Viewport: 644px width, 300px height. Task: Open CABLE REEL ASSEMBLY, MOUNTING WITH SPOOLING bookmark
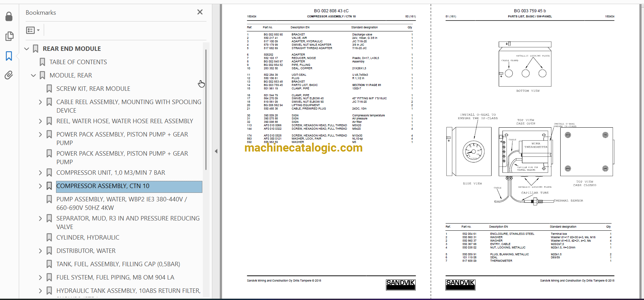point(129,106)
